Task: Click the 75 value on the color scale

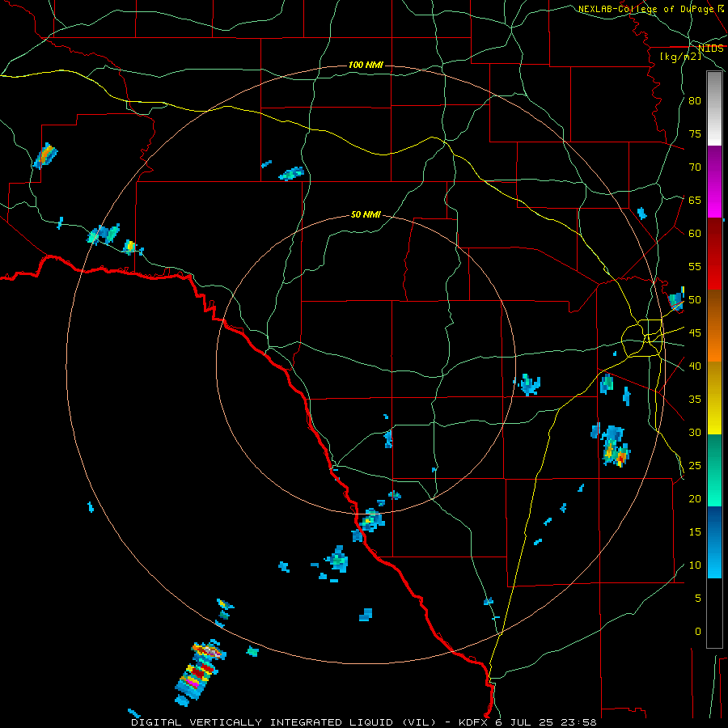Action: 695,133
